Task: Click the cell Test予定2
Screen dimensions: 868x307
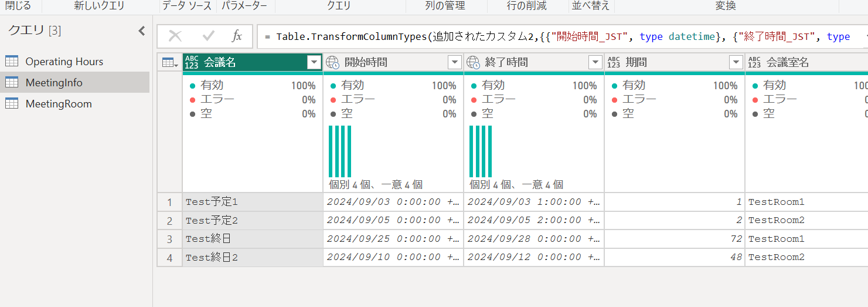Action: (x=253, y=221)
